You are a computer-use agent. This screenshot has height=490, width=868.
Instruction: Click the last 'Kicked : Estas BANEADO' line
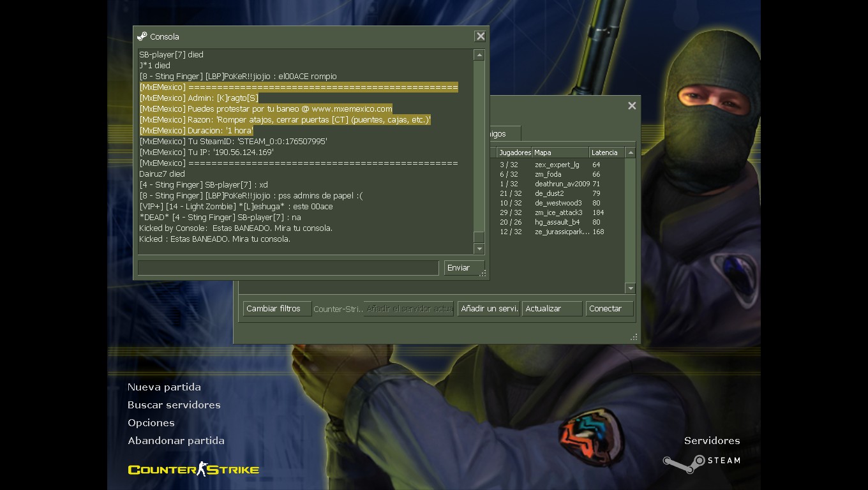tap(214, 239)
